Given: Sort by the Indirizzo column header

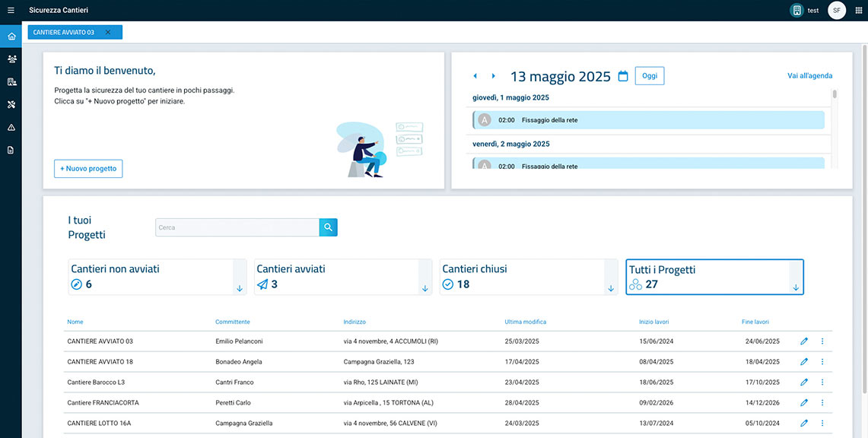Looking at the screenshot, I should (355, 322).
